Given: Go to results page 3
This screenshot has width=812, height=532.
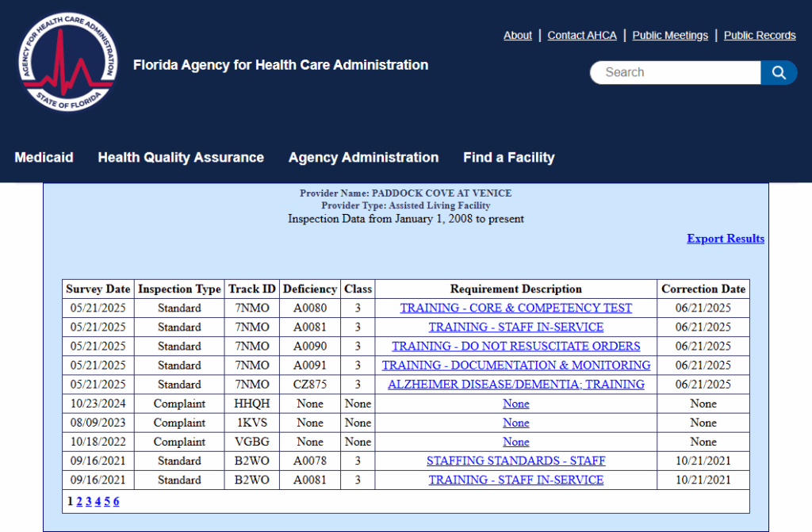Looking at the screenshot, I should pyautogui.click(x=89, y=501).
